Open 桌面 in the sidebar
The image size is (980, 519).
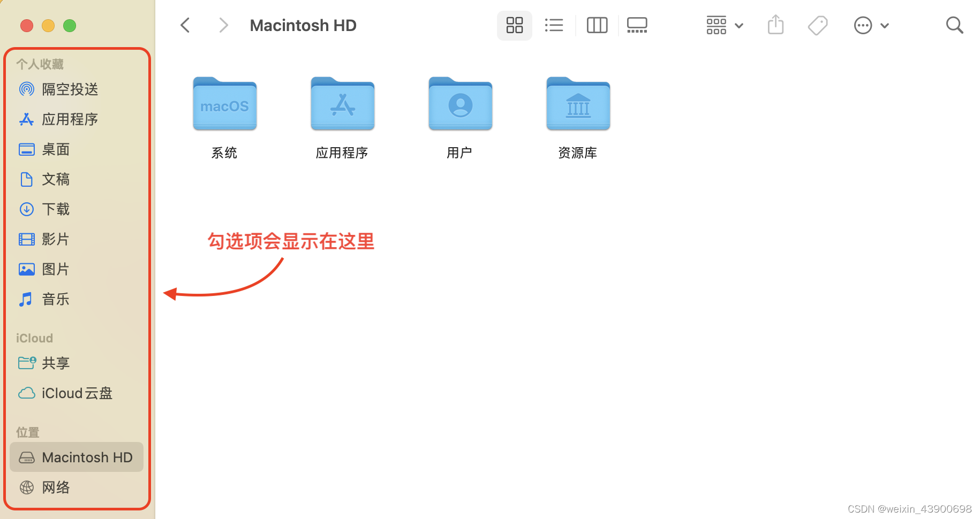(77, 149)
